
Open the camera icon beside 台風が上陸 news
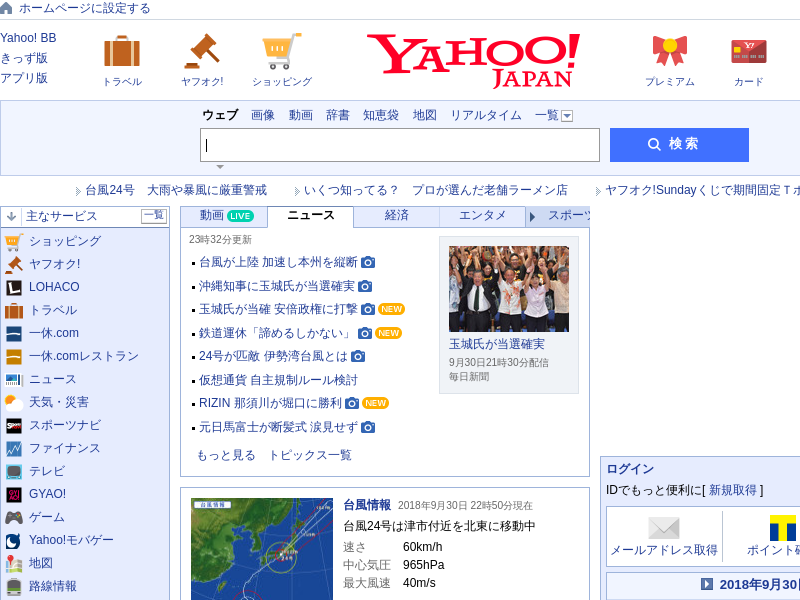[x=367, y=263]
